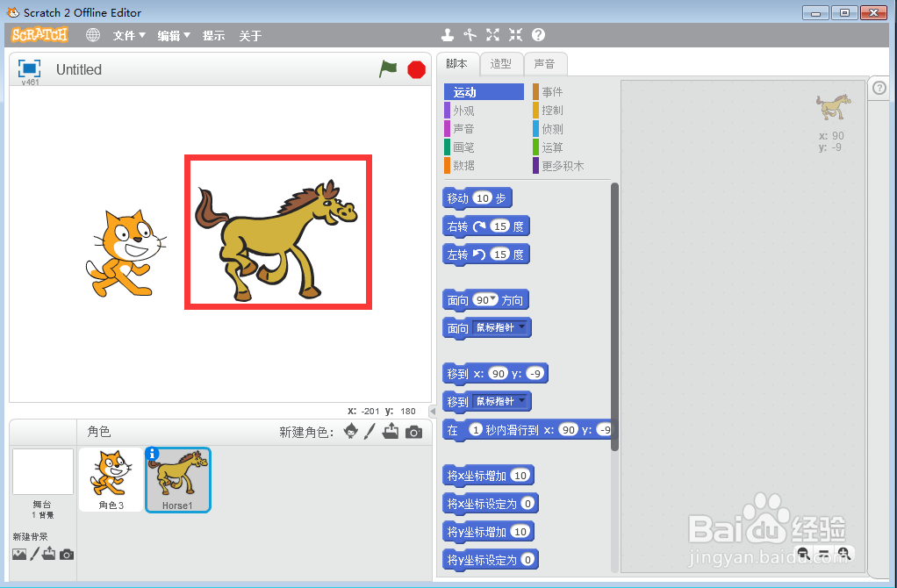
Task: Click value field in 将x坐标增加 block
Action: pyautogui.click(x=520, y=476)
